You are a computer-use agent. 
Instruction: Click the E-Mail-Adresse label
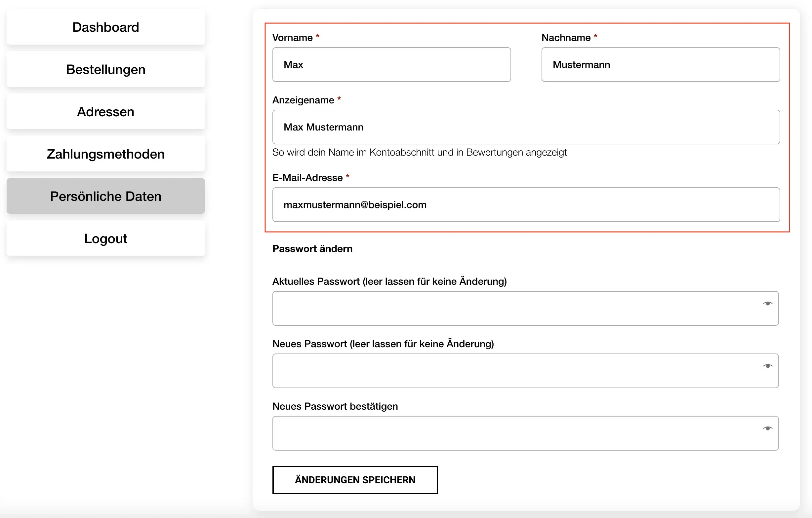(307, 178)
